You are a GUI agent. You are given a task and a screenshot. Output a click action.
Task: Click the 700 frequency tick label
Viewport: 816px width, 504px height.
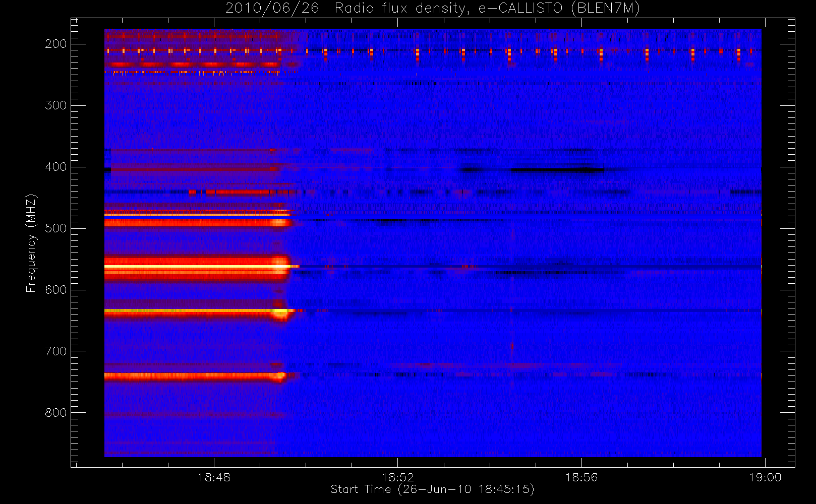point(56,351)
